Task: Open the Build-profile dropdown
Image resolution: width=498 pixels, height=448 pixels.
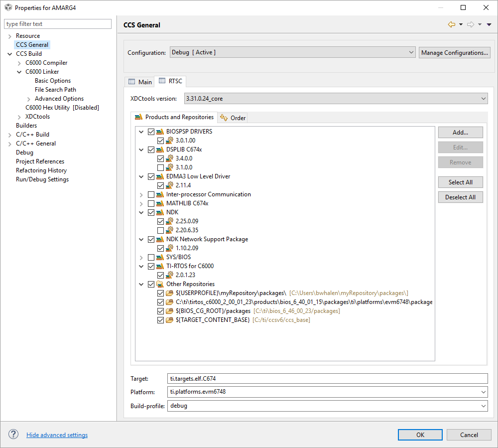Action: click(x=482, y=405)
